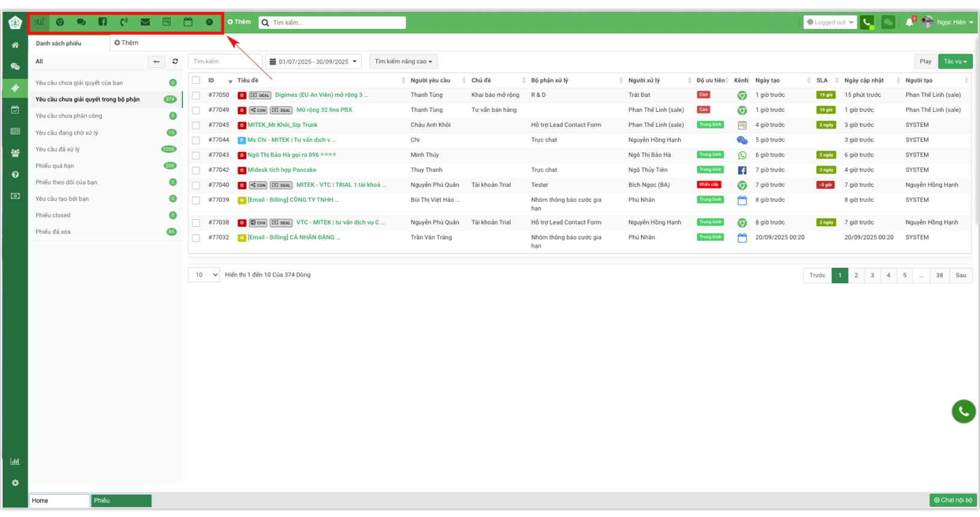Switch to the Phiếu bottom tab

pos(121,500)
